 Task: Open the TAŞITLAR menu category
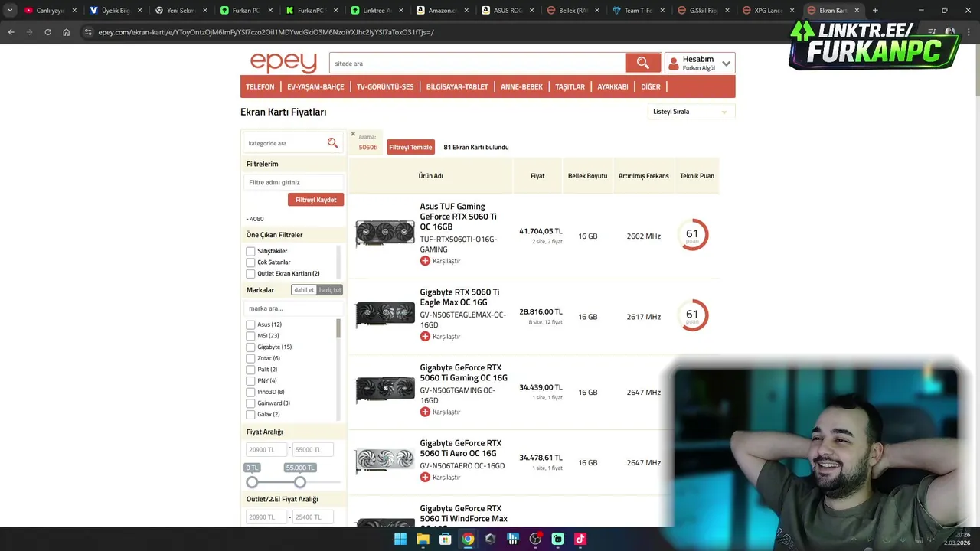point(570,86)
